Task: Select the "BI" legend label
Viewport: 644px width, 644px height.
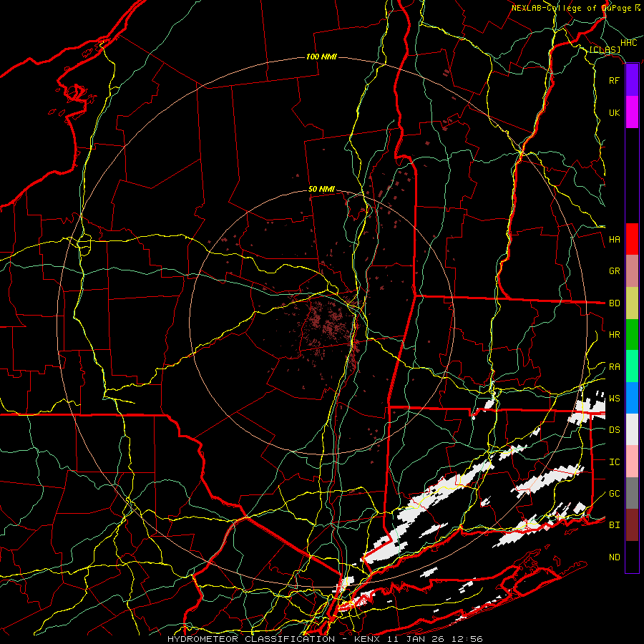Action: click(614, 525)
